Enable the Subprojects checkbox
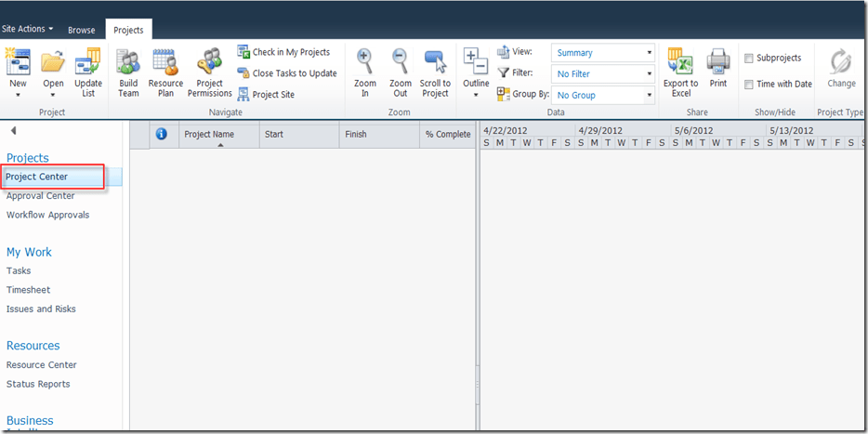This screenshot has height=434, width=868. coord(749,59)
